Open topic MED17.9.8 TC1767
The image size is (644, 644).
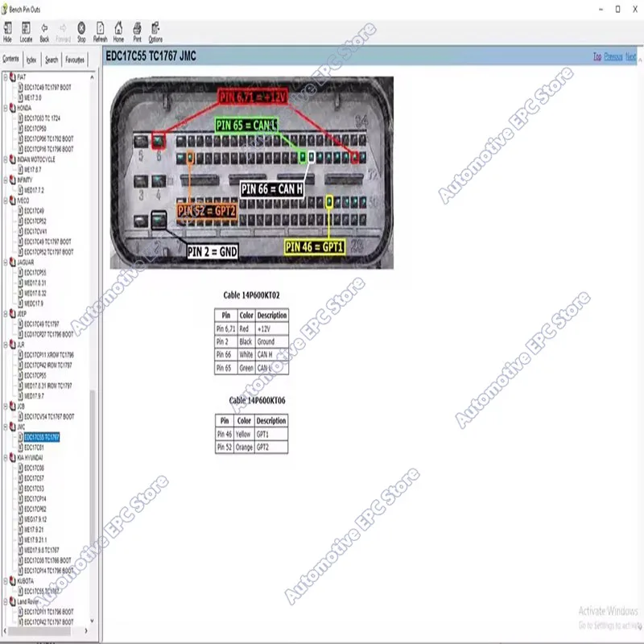coord(42,550)
